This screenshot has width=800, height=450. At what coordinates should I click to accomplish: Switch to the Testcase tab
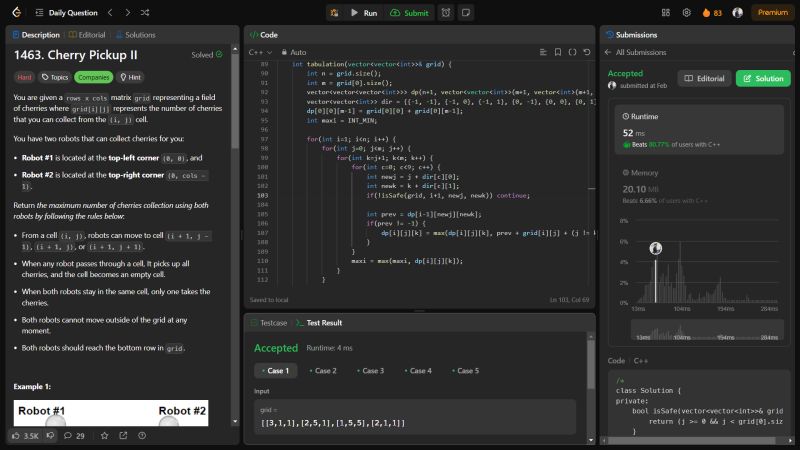click(269, 322)
